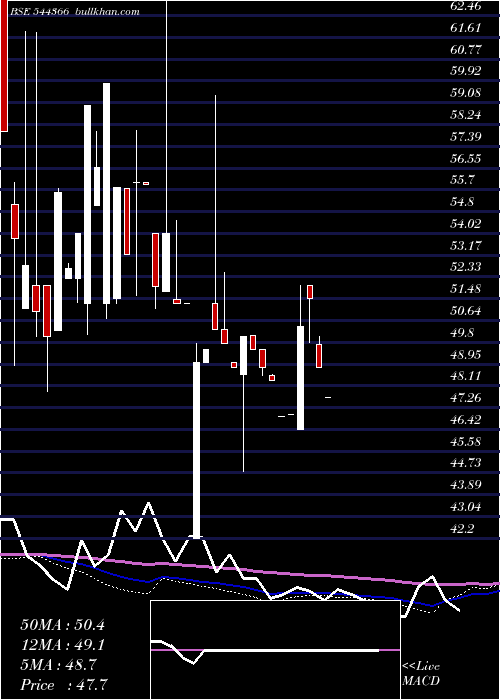Click the '5MA : 48.7' reading

tap(57, 665)
